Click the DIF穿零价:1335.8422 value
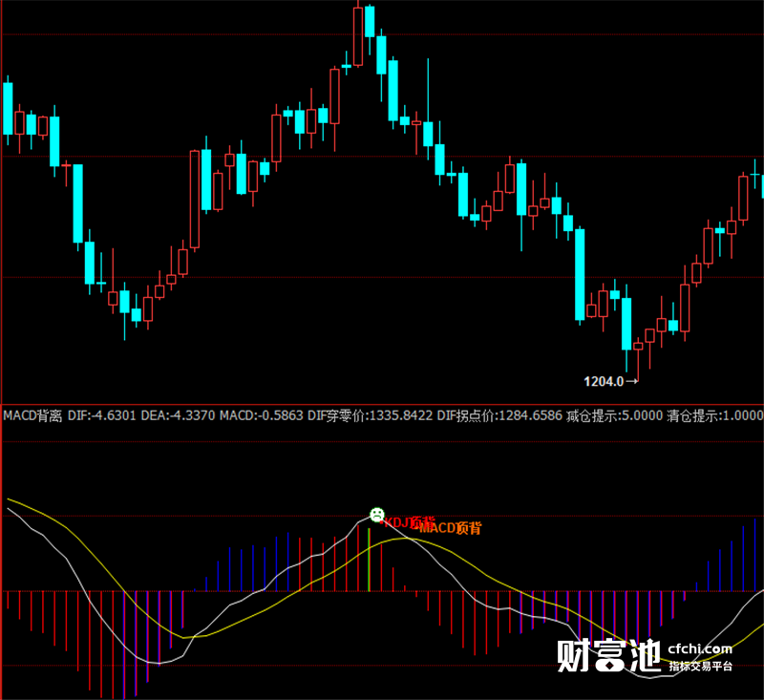764x700 pixels. 370,415
